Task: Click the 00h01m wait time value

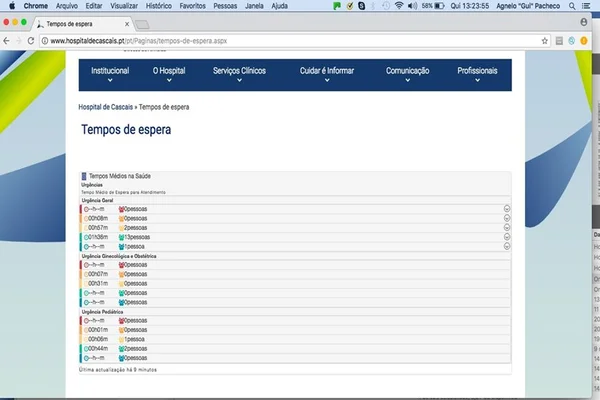Action: 98,330
